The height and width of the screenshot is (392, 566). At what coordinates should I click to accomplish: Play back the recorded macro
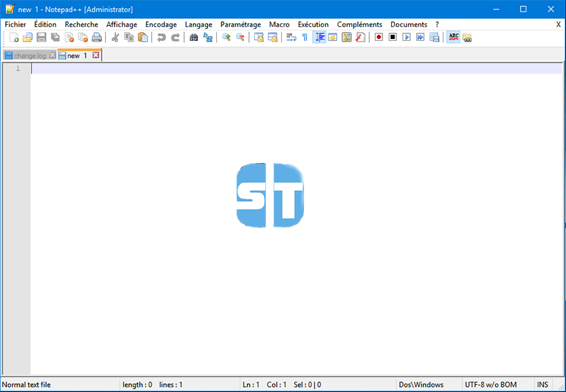coord(406,37)
